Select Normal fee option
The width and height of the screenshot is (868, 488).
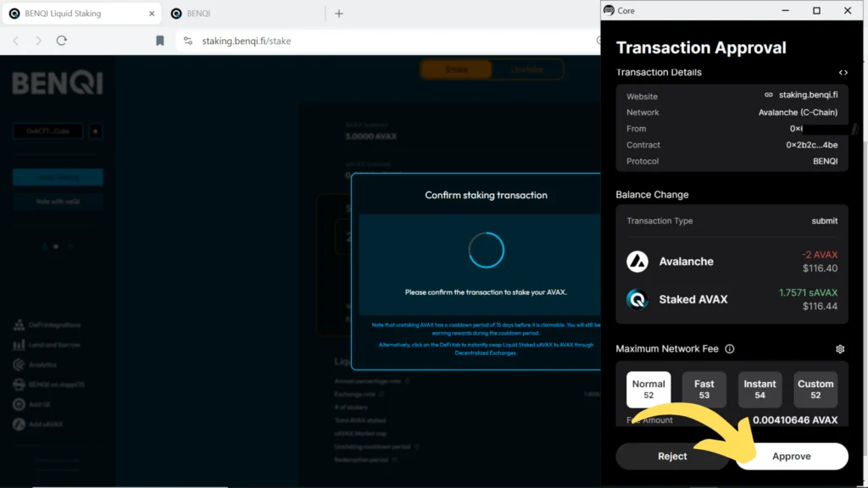pyautogui.click(x=648, y=389)
